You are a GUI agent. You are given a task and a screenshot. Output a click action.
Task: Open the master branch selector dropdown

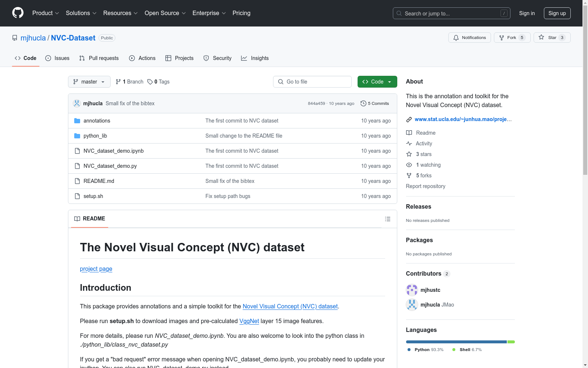89,82
